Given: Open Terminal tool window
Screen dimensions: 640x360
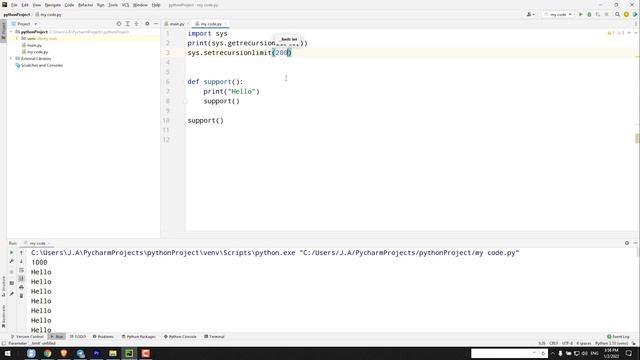Looking at the screenshot, I should [214, 337].
